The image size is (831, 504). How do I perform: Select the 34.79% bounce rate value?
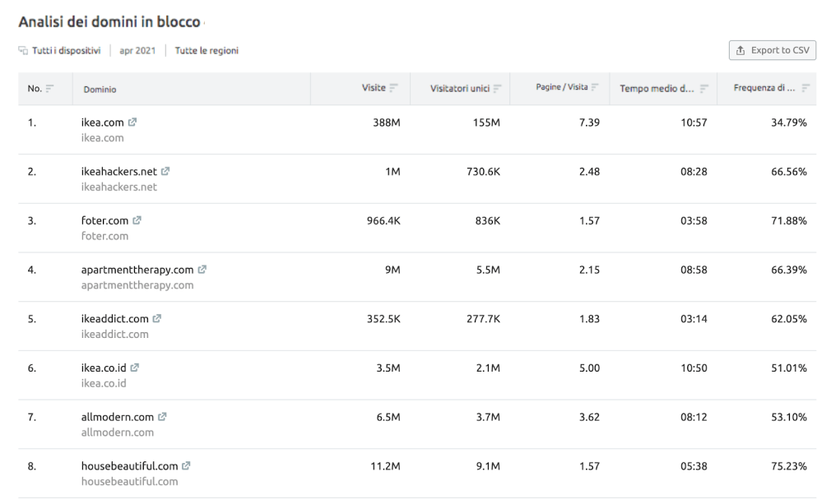click(x=788, y=123)
